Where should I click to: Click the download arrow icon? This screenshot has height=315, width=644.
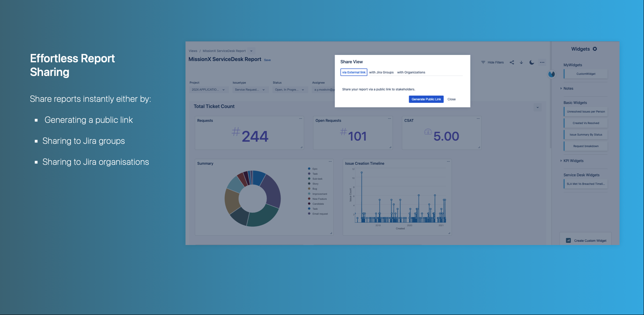[x=521, y=62]
